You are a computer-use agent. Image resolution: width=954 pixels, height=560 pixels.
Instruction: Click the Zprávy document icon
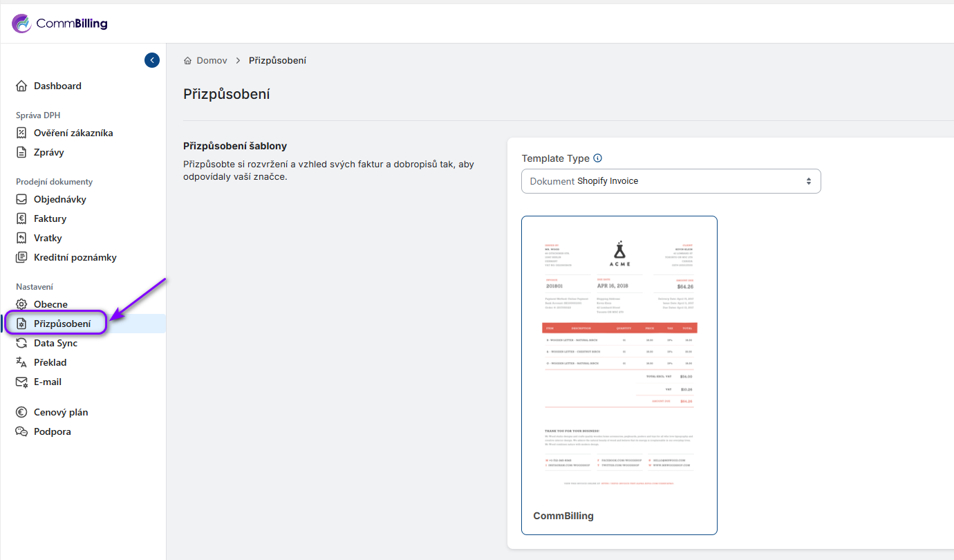click(21, 152)
